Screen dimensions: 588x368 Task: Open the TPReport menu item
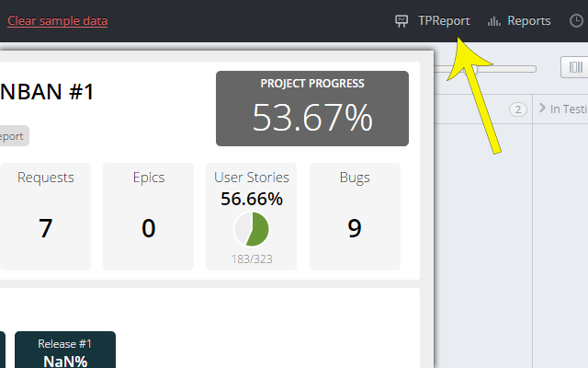(444, 20)
